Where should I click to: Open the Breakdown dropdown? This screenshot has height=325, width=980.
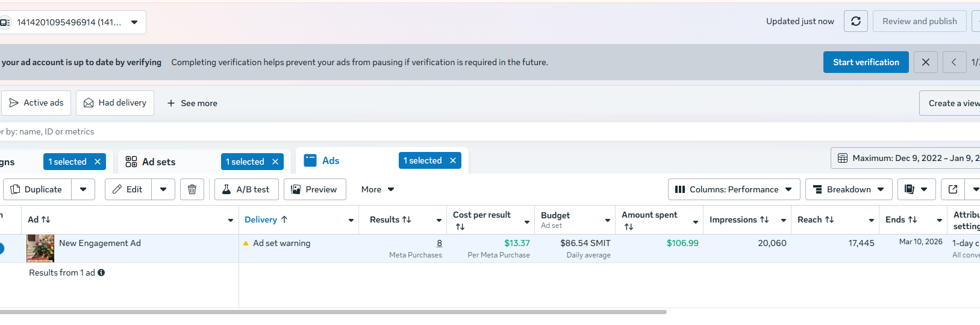[848, 189]
